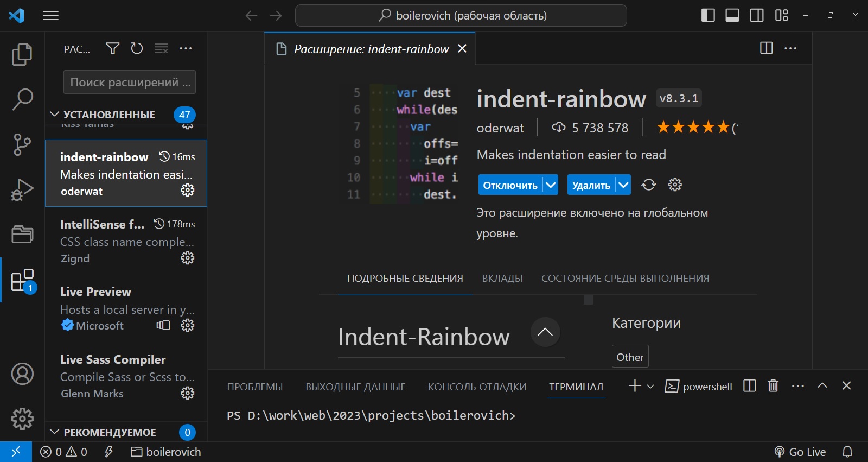The width and height of the screenshot is (868, 462).
Task: Click the Other category tag
Action: (x=630, y=357)
